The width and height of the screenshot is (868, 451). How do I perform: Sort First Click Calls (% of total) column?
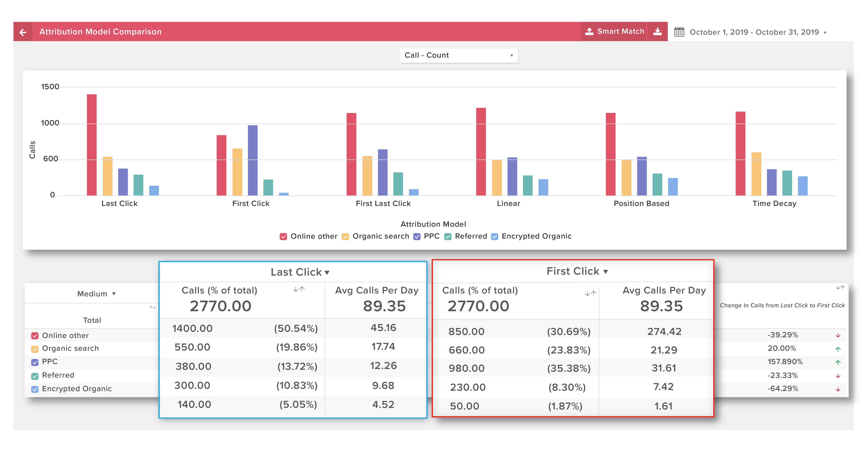(x=590, y=293)
